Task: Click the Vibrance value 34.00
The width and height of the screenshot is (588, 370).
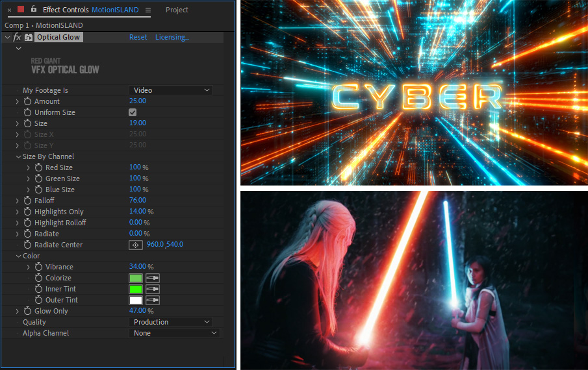Action: click(138, 266)
